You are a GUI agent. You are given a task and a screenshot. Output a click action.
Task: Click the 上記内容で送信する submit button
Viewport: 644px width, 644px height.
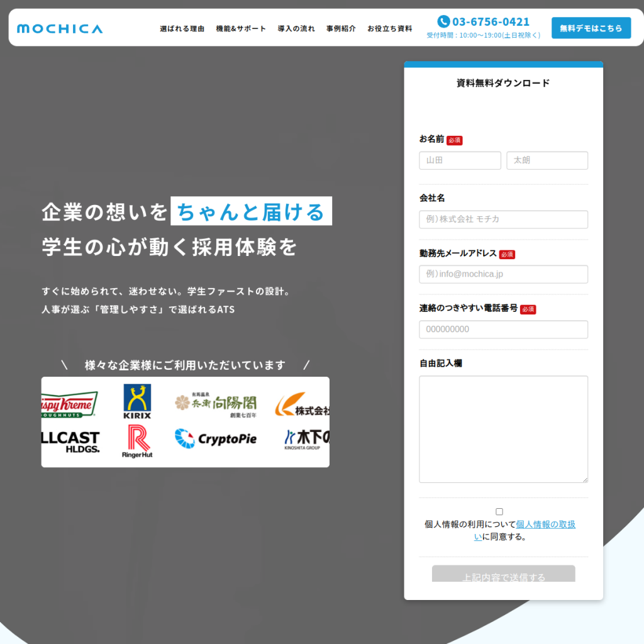504,574
